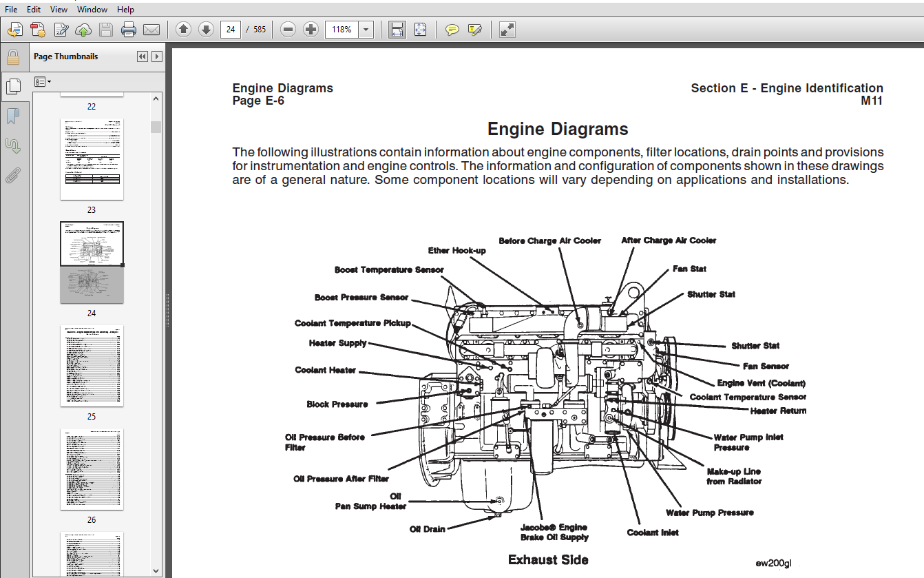The height and width of the screenshot is (578, 924).
Task: Click the Open/convert file icon in toolbar
Action: click(x=15, y=30)
